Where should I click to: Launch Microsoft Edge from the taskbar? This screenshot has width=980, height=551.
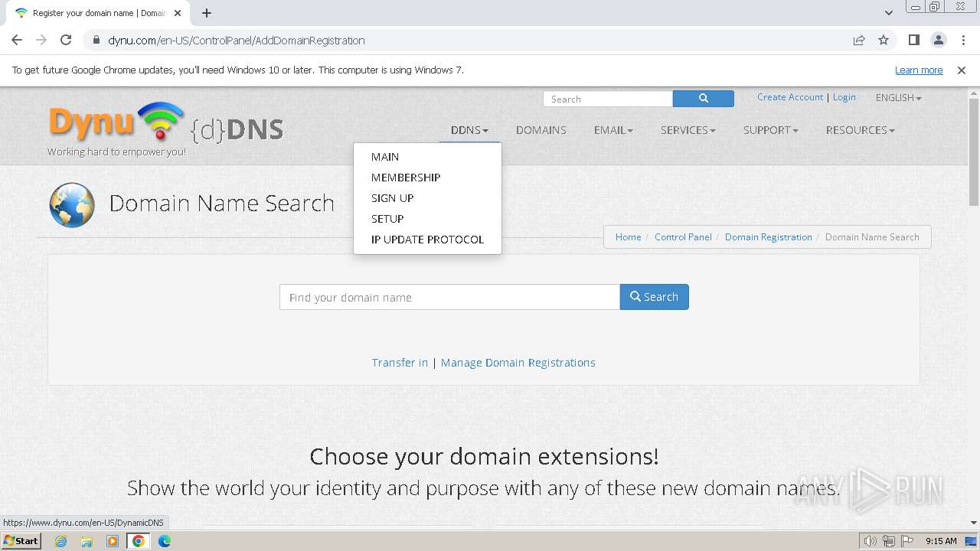tap(165, 541)
